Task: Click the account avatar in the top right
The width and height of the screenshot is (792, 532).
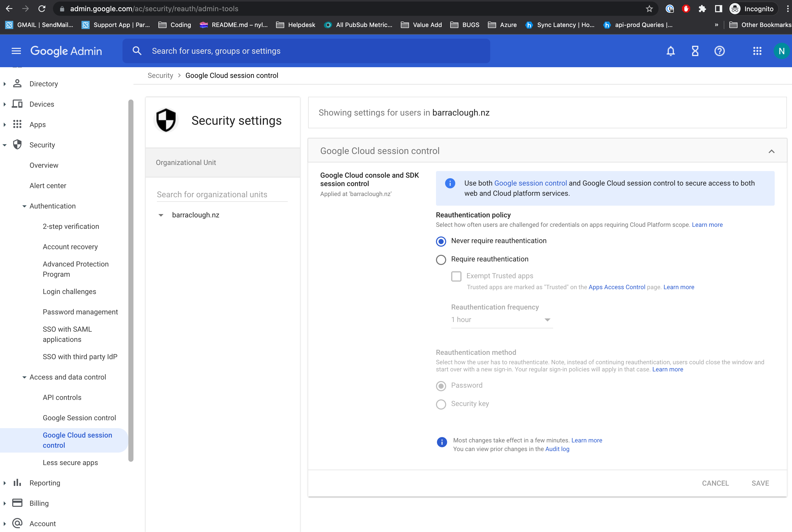Action: (782, 51)
